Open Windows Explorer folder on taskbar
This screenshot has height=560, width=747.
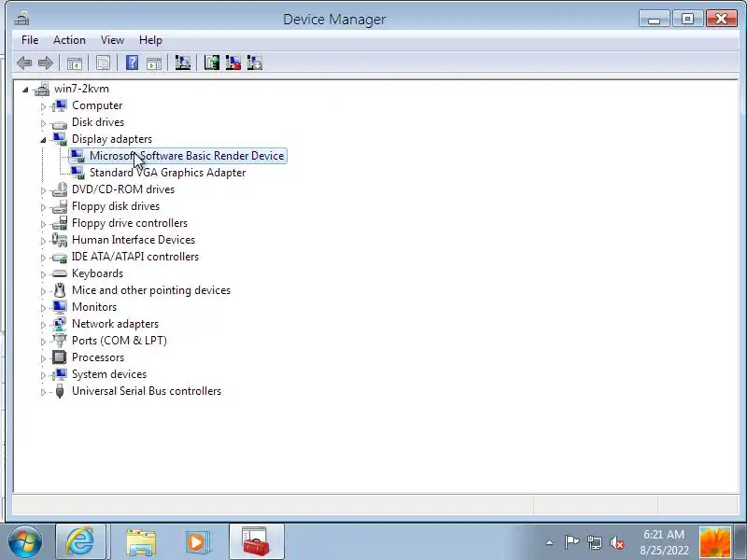[141, 542]
